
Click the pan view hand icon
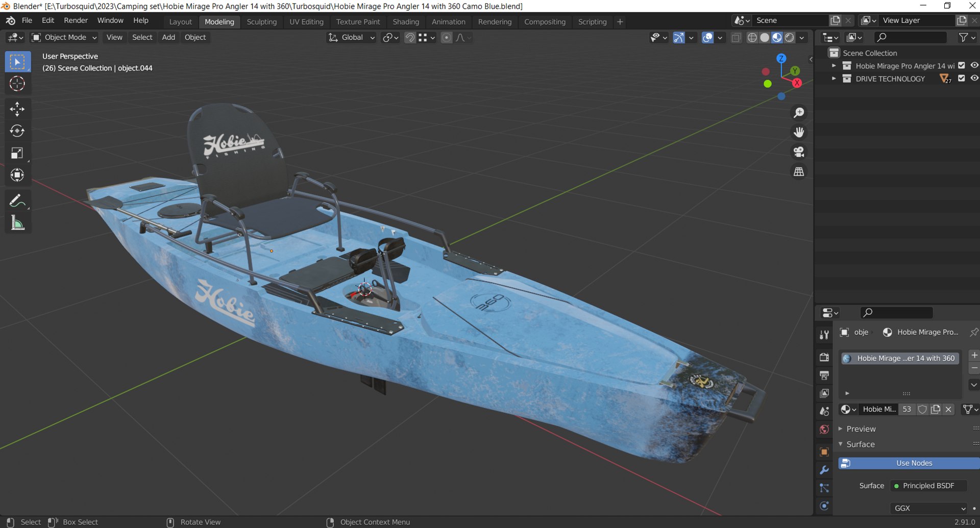tap(799, 133)
